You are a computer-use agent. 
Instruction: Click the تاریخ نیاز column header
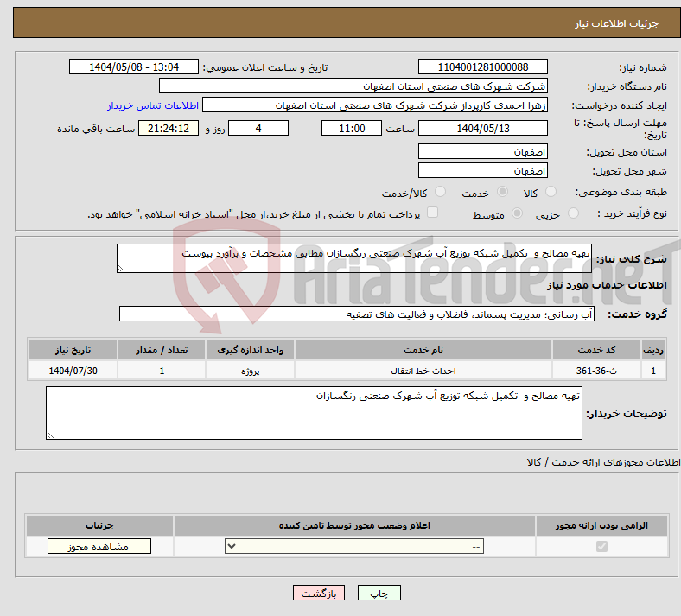(x=73, y=350)
